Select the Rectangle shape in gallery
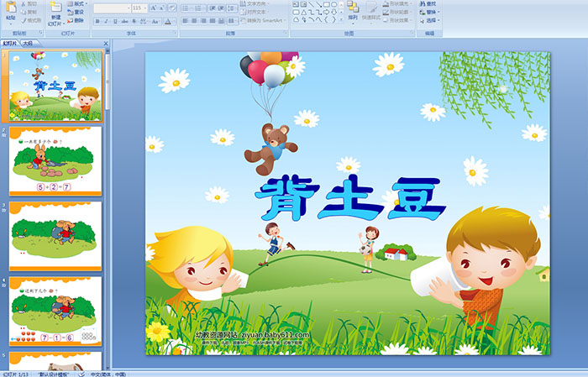The height and width of the screenshot is (377, 588). [327, 4]
